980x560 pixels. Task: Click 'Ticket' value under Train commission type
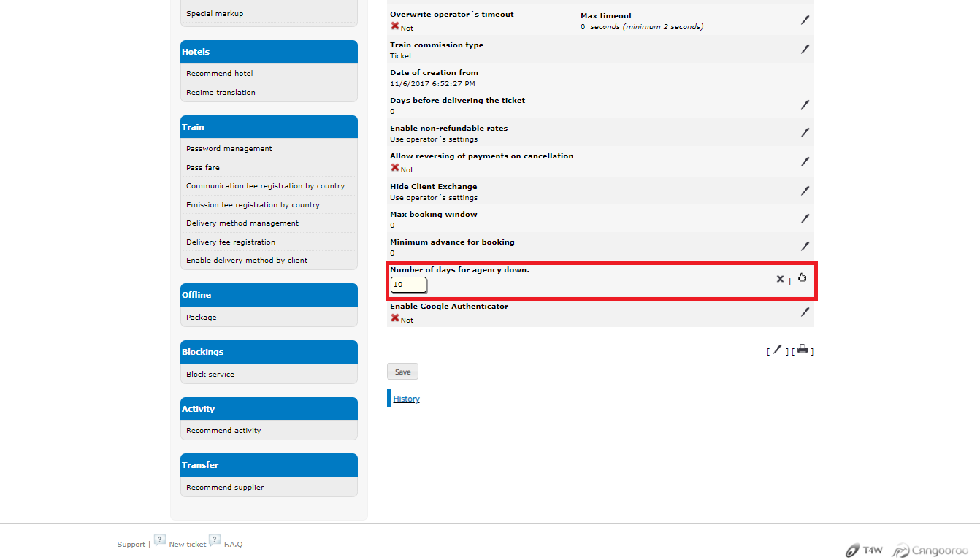point(401,56)
